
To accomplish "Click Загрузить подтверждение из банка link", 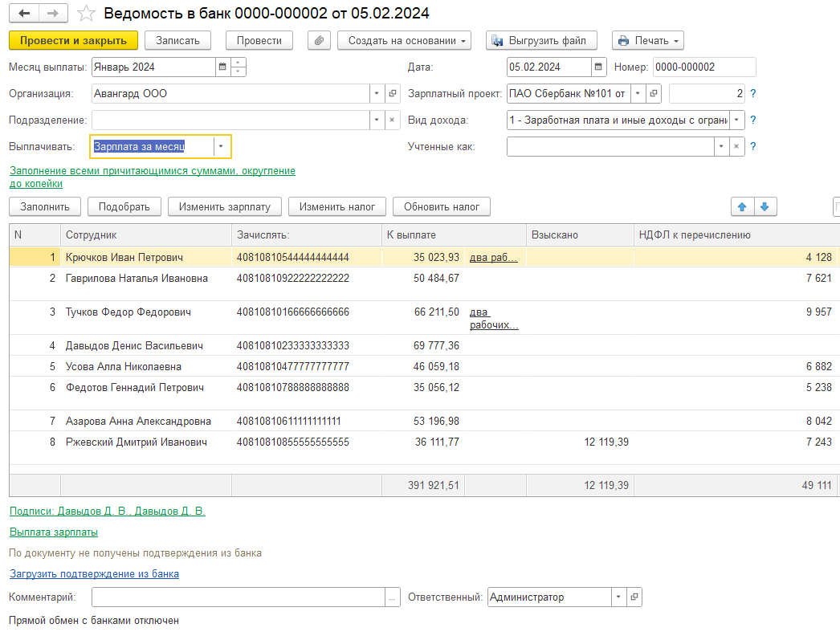I will coord(94,574).
